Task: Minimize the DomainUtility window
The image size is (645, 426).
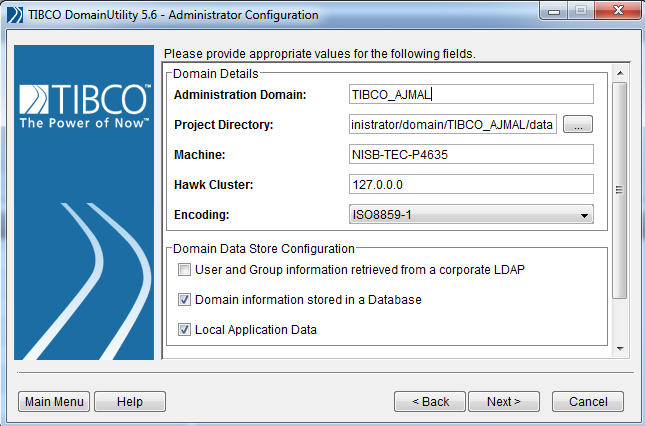Action: (554, 11)
